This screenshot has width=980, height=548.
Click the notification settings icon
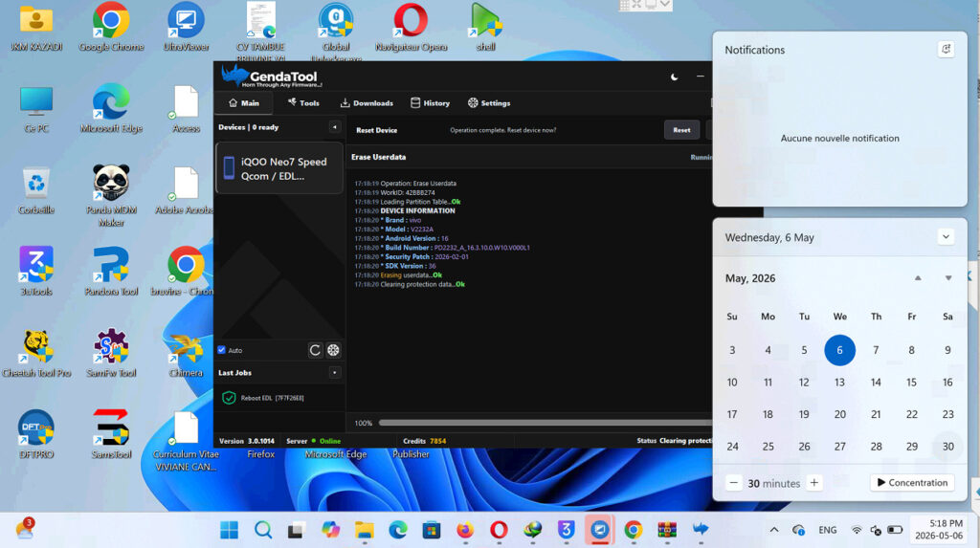946,50
